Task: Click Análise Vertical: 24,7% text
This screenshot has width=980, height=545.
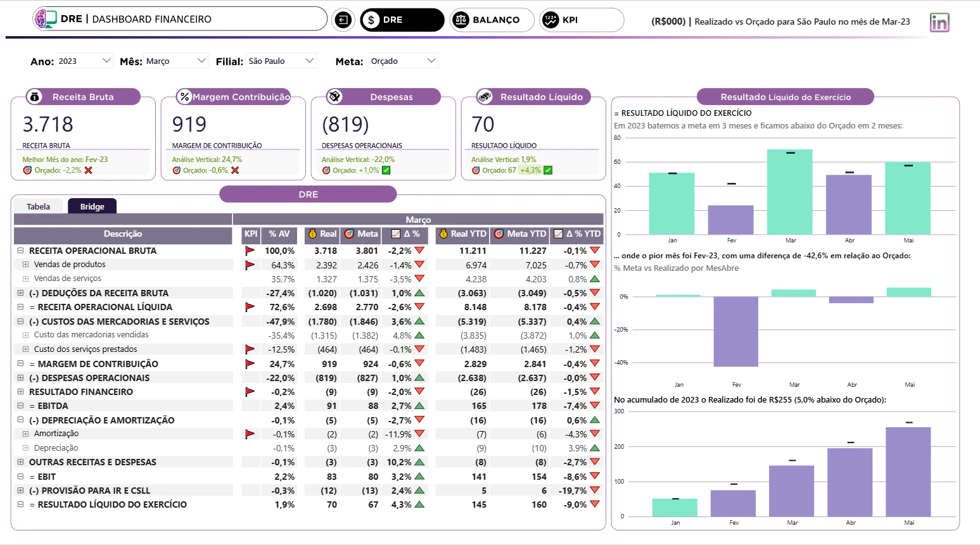Action: 207,160
